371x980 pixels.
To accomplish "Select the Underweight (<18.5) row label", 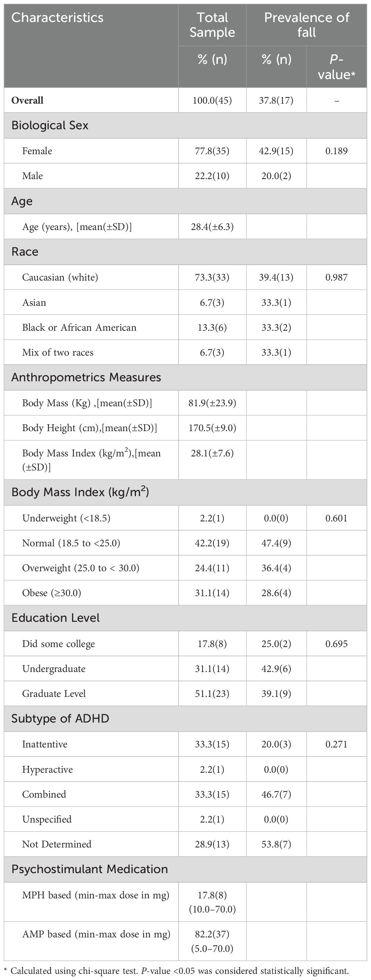I will [x=66, y=518].
